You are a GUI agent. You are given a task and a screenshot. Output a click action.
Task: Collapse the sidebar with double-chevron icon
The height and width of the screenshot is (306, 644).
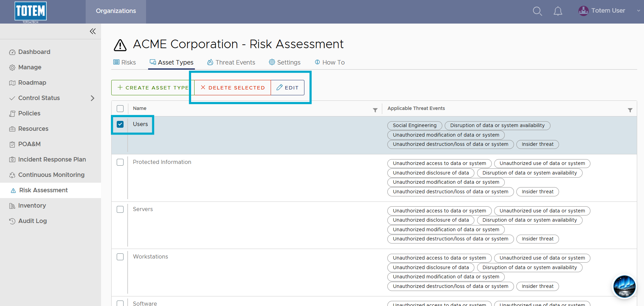pos(92,31)
